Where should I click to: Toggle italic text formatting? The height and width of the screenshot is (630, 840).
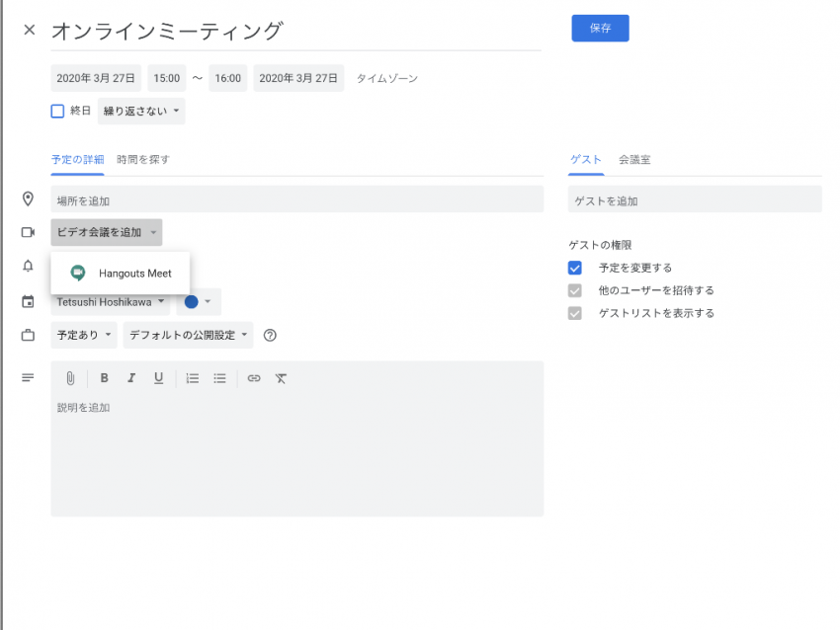(x=130, y=378)
